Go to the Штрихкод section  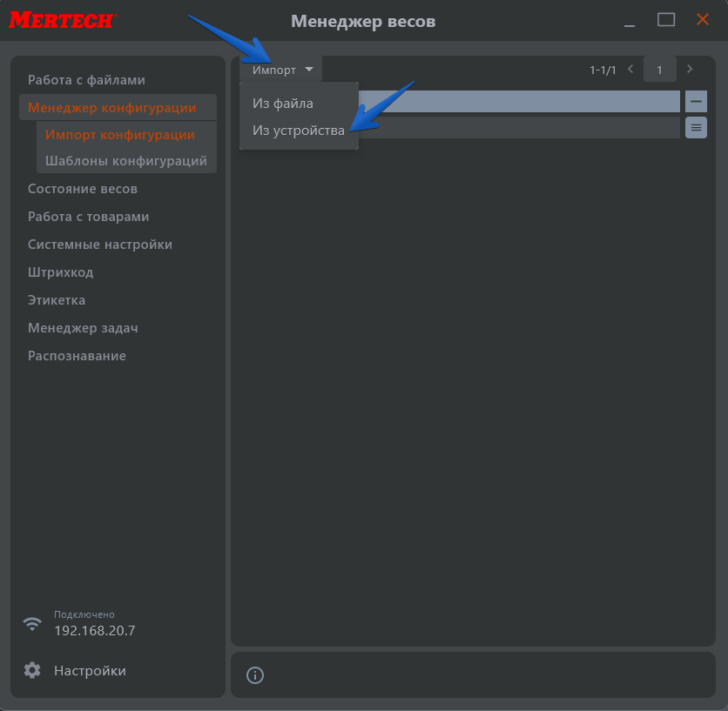point(60,272)
